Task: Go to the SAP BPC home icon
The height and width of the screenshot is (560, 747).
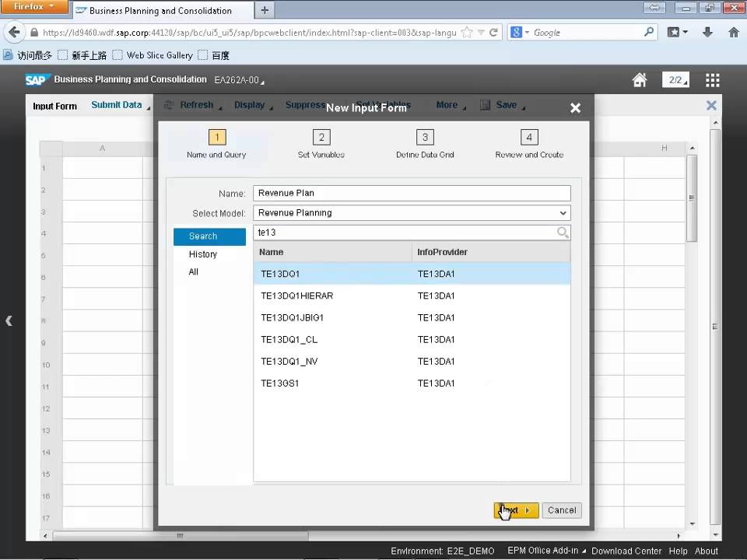Action: pos(640,80)
